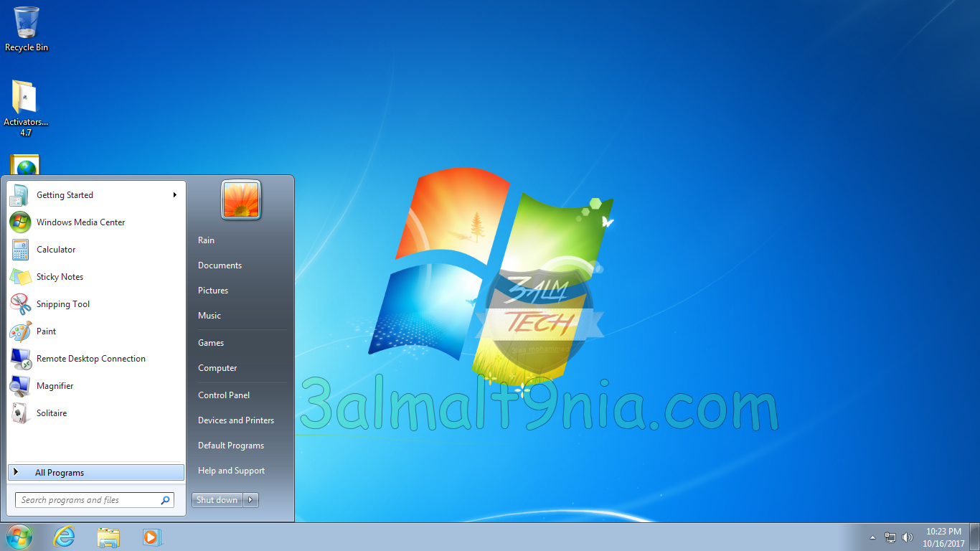Click the Start orb button
The width and height of the screenshot is (980, 551).
pyautogui.click(x=19, y=537)
